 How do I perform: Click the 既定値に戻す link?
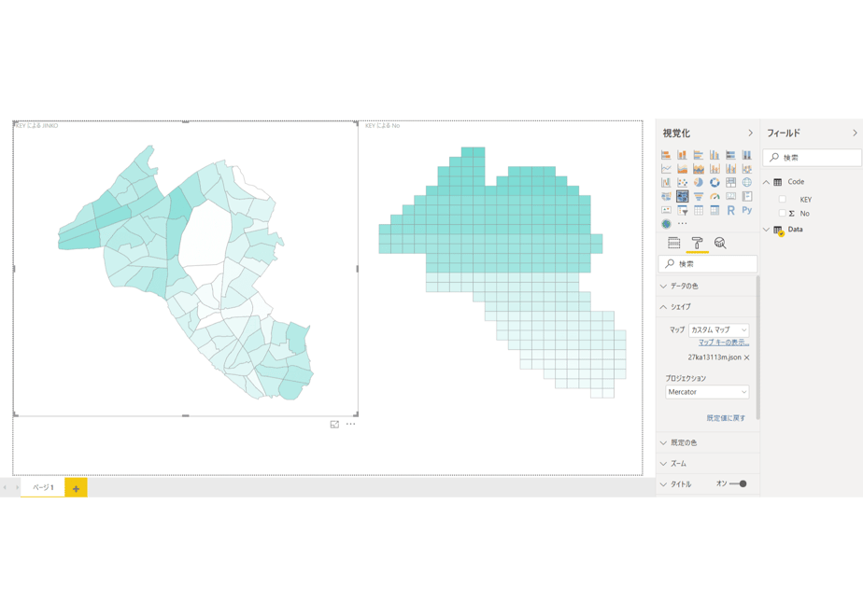click(x=726, y=418)
